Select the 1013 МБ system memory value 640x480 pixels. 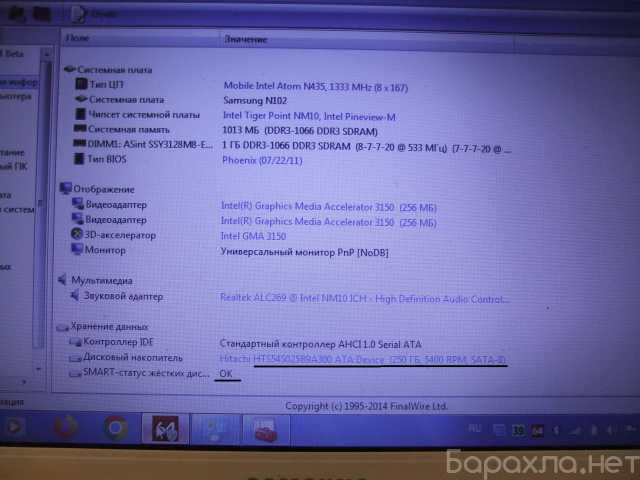pyautogui.click(x=300, y=131)
